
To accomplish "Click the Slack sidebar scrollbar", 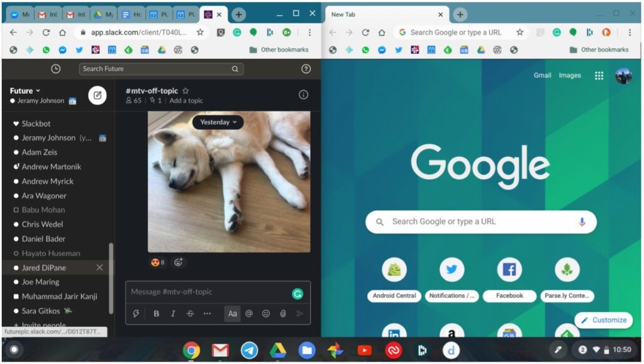I will point(111,278).
